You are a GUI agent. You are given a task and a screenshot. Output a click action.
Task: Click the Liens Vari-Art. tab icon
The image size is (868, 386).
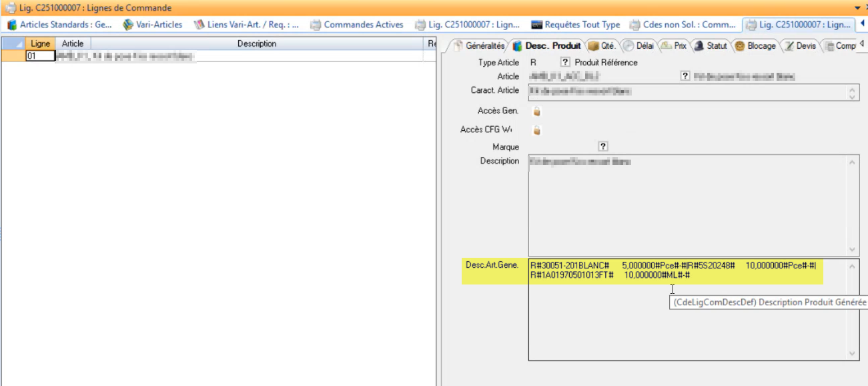tap(199, 25)
